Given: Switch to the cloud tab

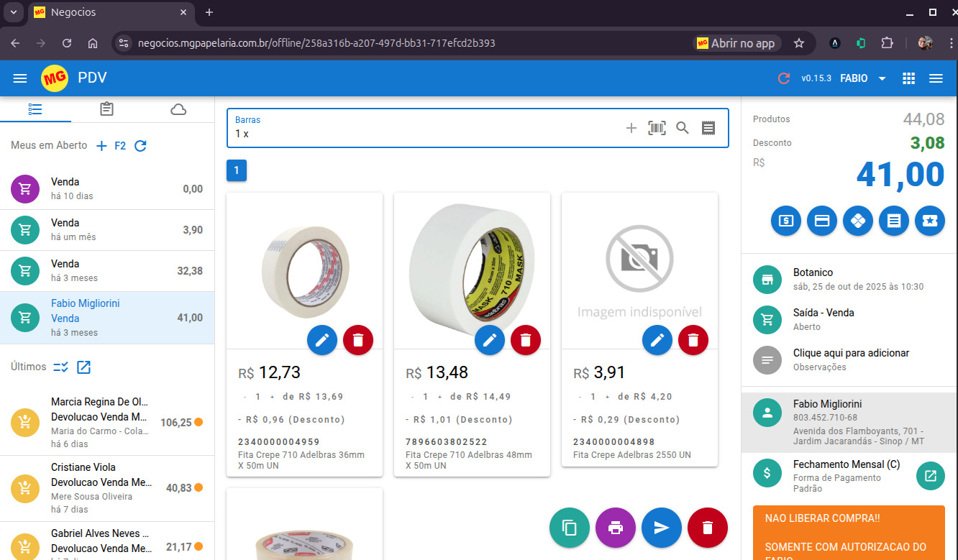Looking at the screenshot, I should click(178, 109).
